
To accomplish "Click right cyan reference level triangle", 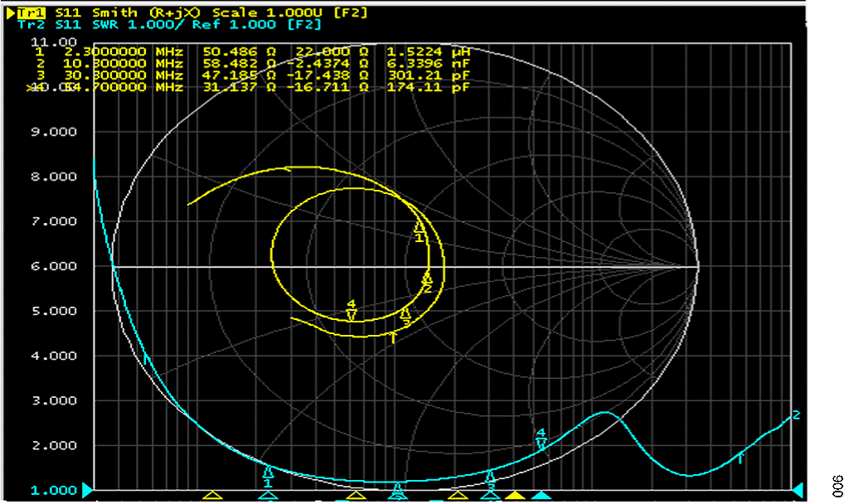I will pyautogui.click(x=797, y=490).
